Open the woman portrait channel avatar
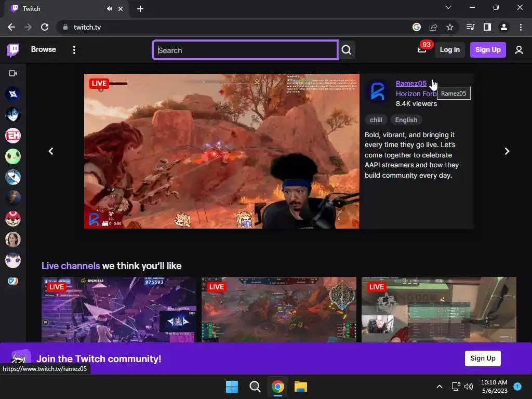532x399 pixels. 13,240
